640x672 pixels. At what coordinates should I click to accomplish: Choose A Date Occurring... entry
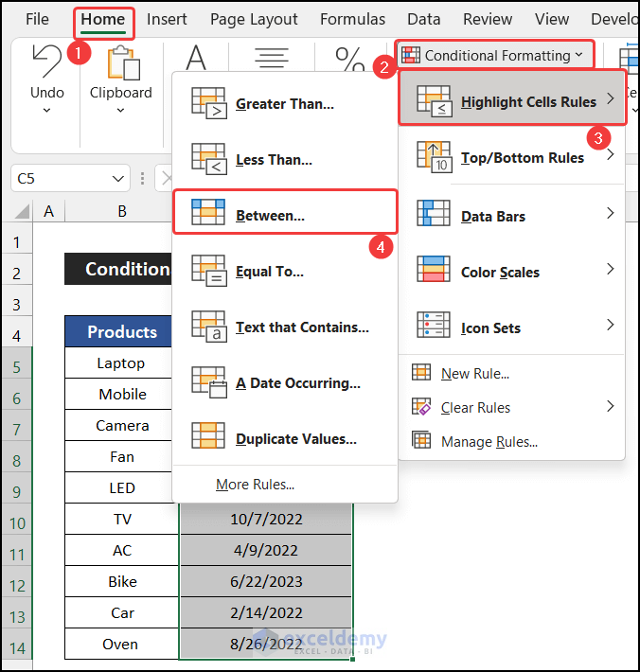[x=285, y=382]
